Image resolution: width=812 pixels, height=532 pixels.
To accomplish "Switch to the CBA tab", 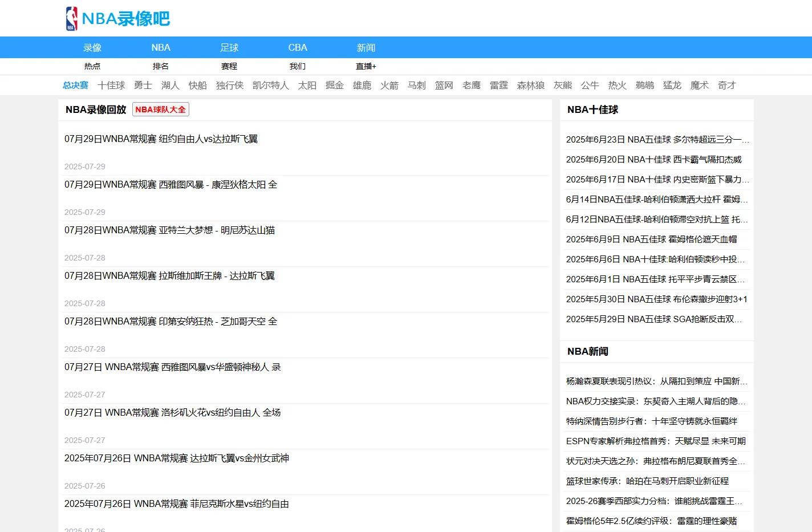I will (298, 48).
